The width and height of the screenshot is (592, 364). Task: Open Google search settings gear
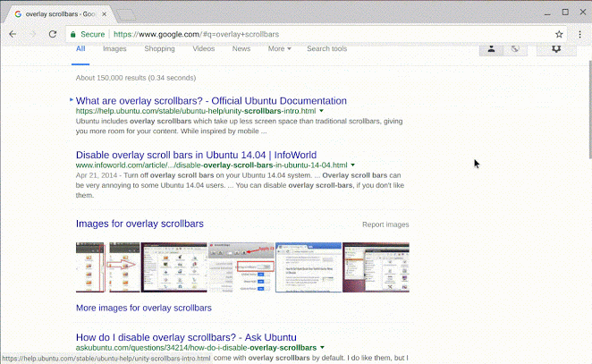[555, 48]
